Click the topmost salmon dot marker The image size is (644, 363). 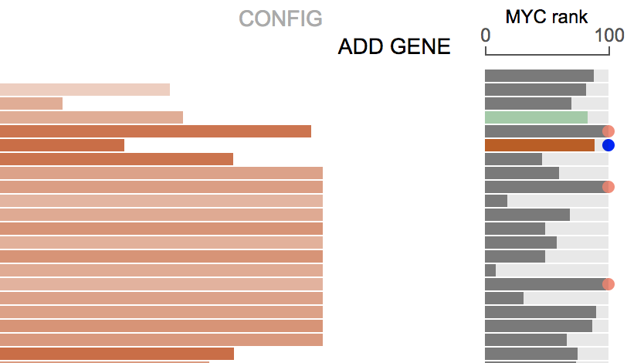coord(608,131)
